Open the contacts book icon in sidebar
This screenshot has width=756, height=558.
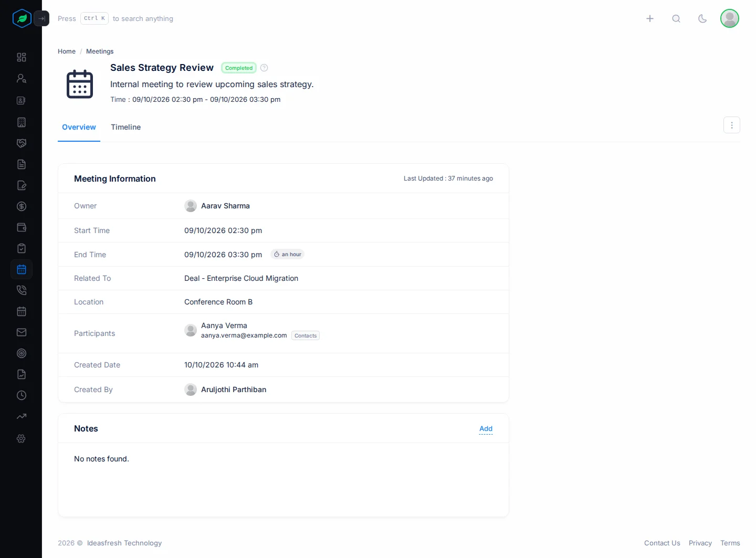point(22,100)
